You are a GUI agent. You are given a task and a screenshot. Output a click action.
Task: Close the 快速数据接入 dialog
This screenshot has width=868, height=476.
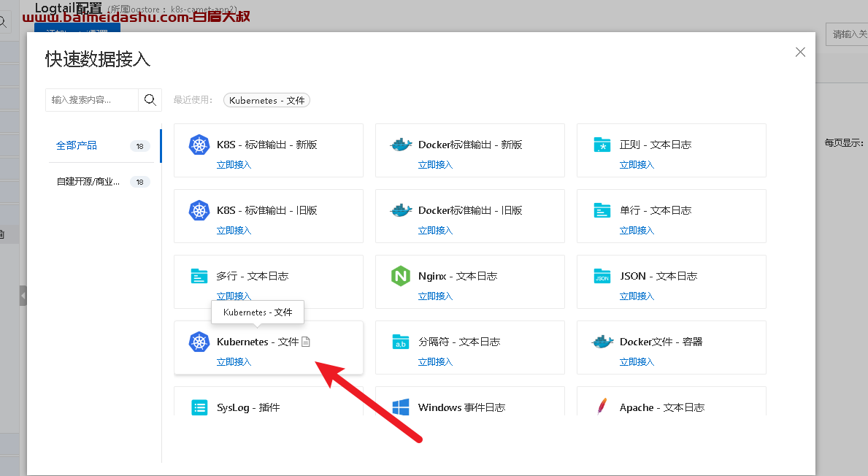800,52
